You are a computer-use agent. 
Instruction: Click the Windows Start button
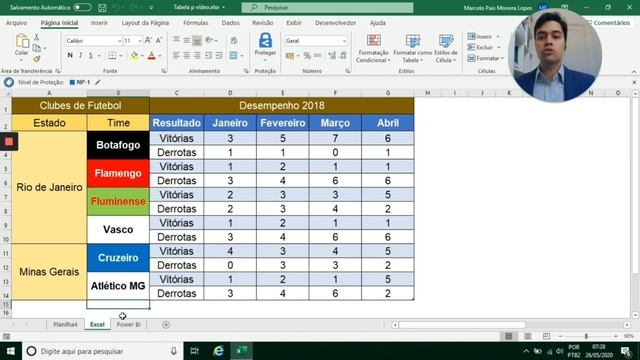coord(11,351)
